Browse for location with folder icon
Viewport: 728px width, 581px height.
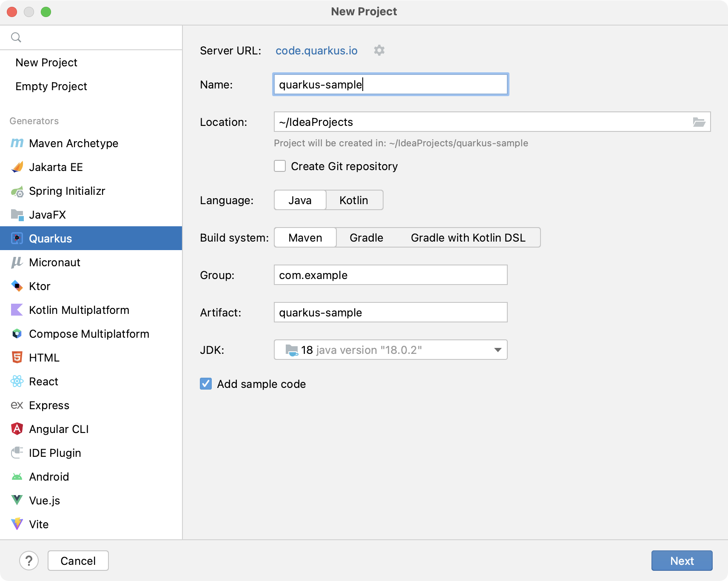699,122
